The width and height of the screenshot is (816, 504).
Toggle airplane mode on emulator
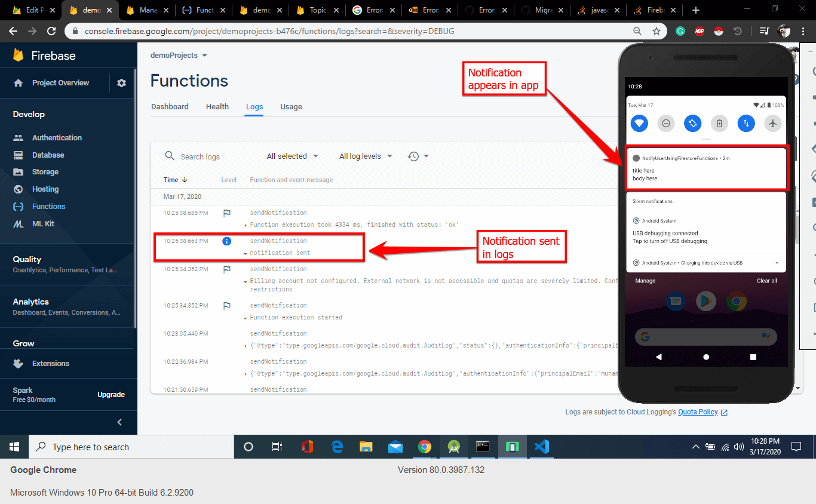tap(773, 124)
